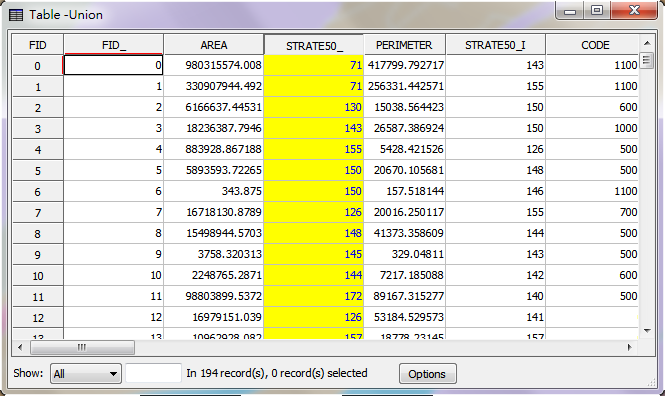Select the AREA column header
Viewport: 665px width, 396px height.
(x=214, y=45)
